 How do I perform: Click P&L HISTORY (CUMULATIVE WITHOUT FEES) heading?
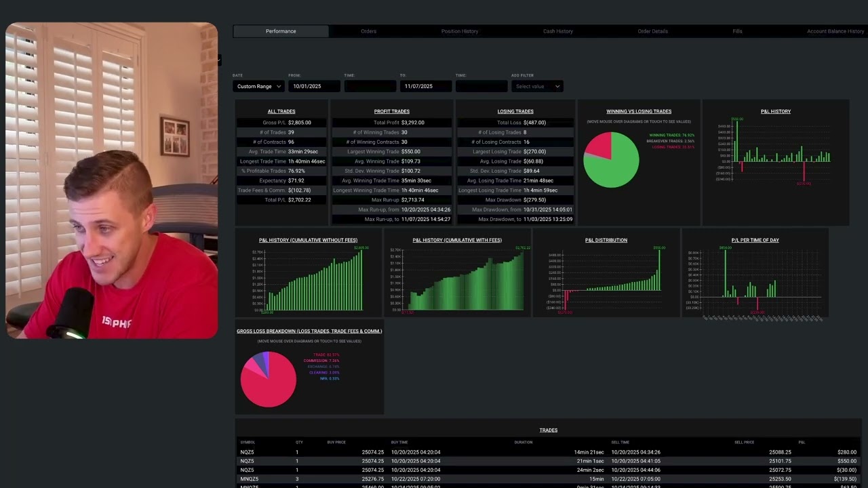pyautogui.click(x=309, y=240)
